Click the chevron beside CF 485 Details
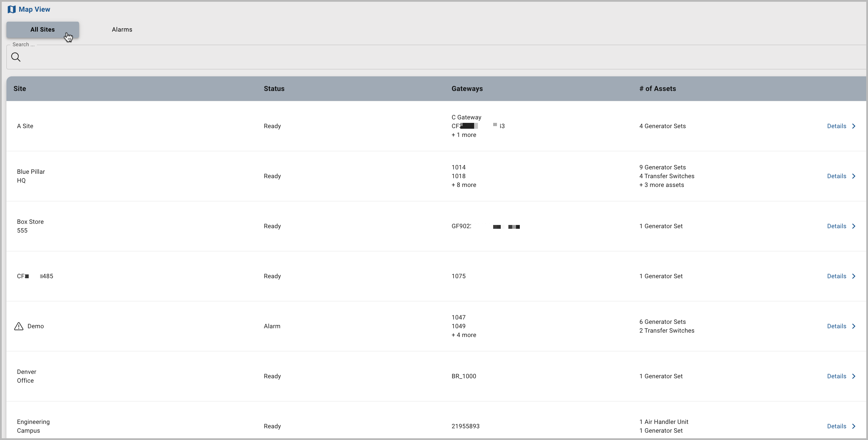The image size is (868, 440). [x=854, y=276]
